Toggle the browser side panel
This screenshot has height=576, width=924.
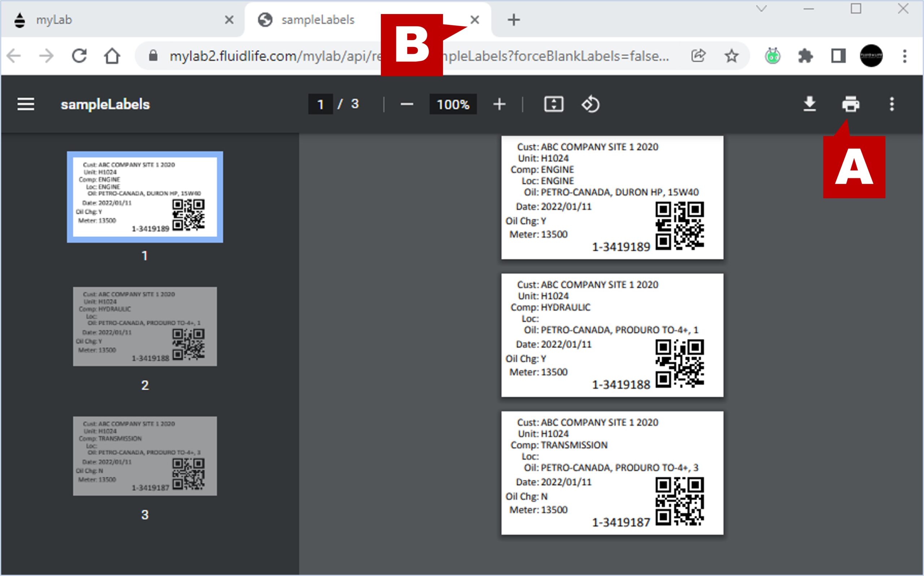tap(838, 56)
